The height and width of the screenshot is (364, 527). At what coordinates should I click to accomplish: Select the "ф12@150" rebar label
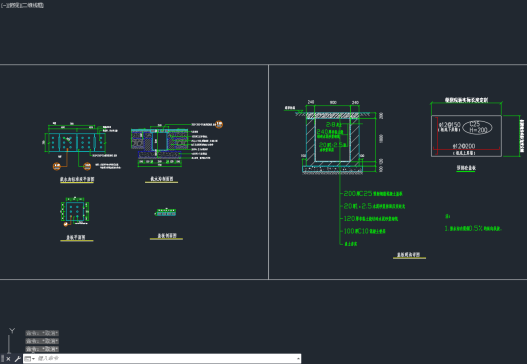click(449, 125)
